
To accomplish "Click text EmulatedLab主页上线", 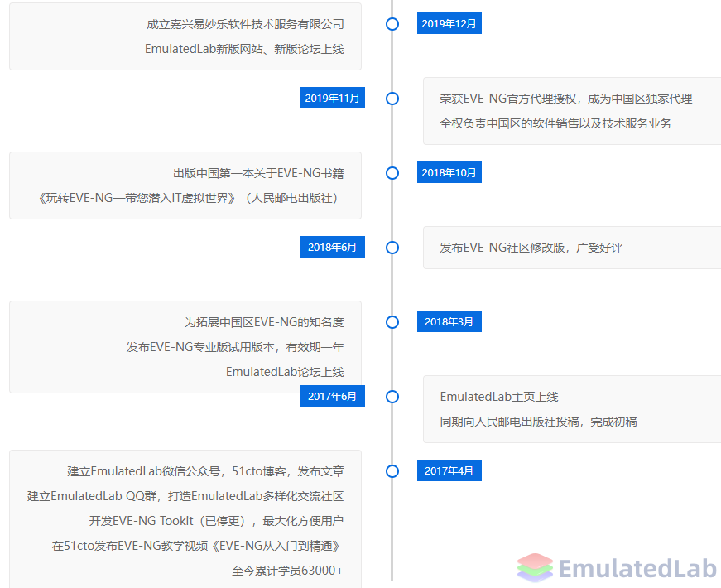I will pyautogui.click(x=499, y=397).
